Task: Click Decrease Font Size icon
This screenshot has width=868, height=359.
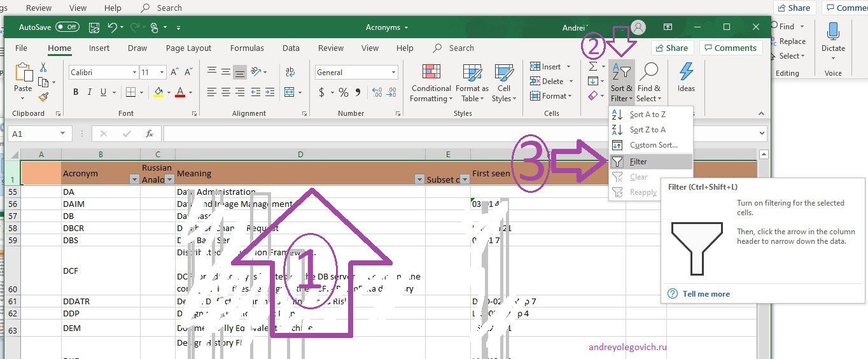Action: click(188, 73)
